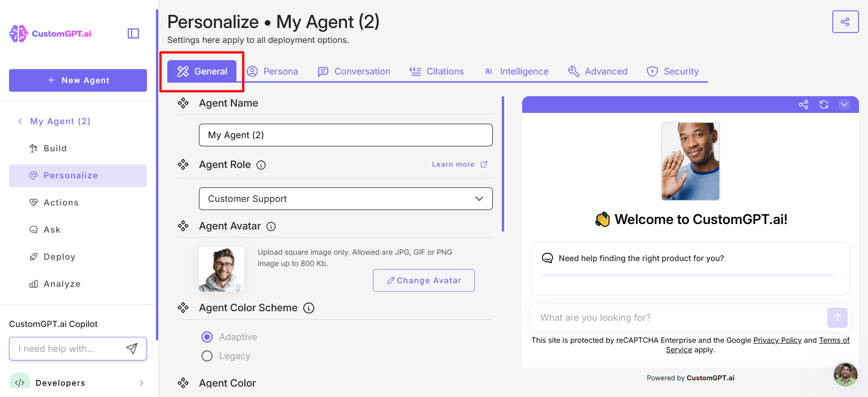Viewport: 868px width, 397px height.
Task: Select the Adaptive color scheme
Action: (207, 337)
